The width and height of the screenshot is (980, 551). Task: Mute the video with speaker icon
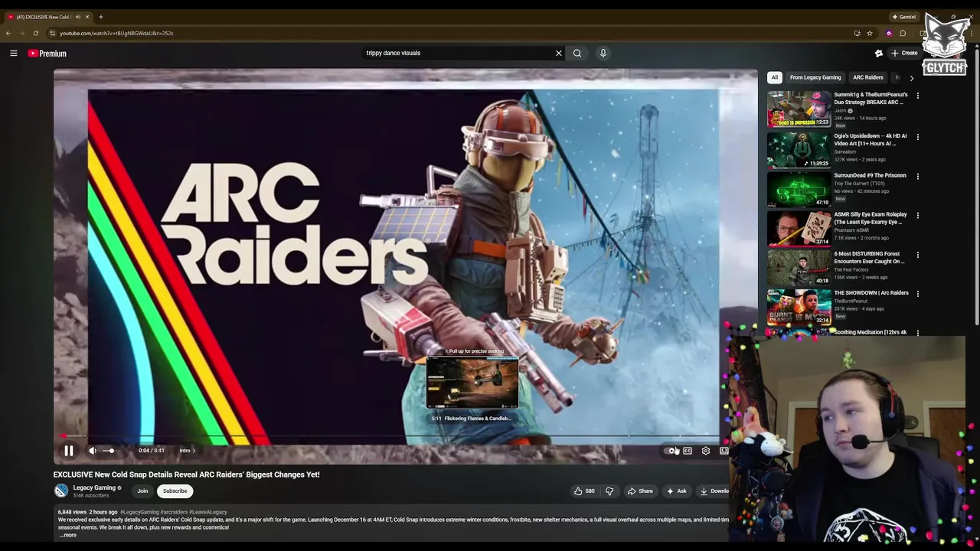(93, 451)
